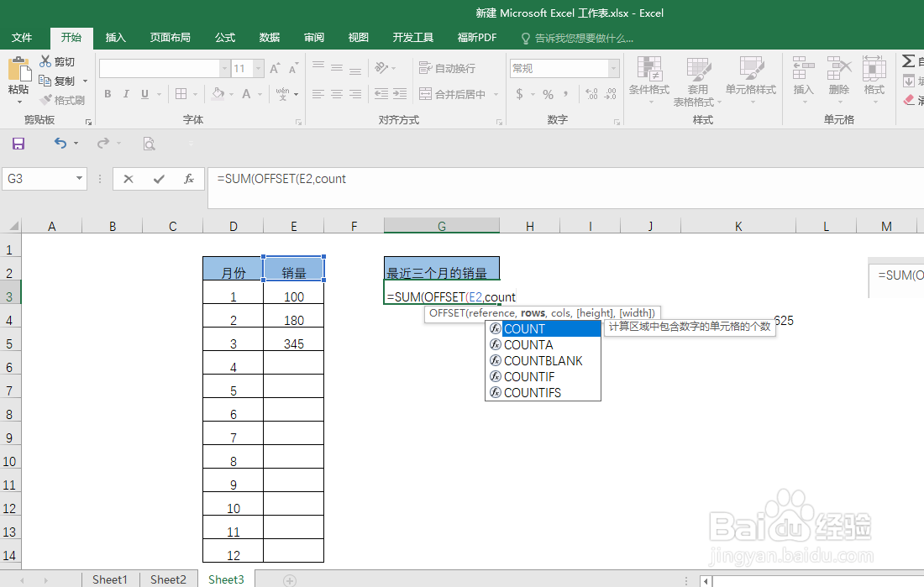Open the 合并后居中 dropdown arrow
The height and width of the screenshot is (587, 924).
(496, 94)
